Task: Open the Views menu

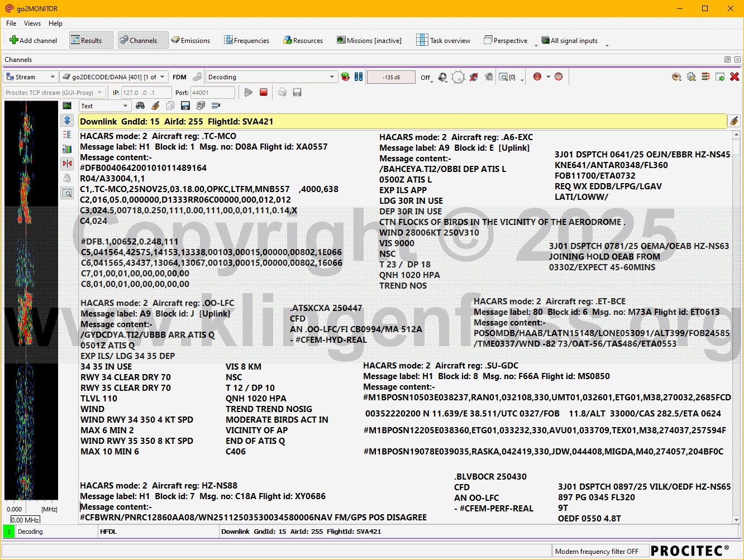Action: tap(32, 23)
